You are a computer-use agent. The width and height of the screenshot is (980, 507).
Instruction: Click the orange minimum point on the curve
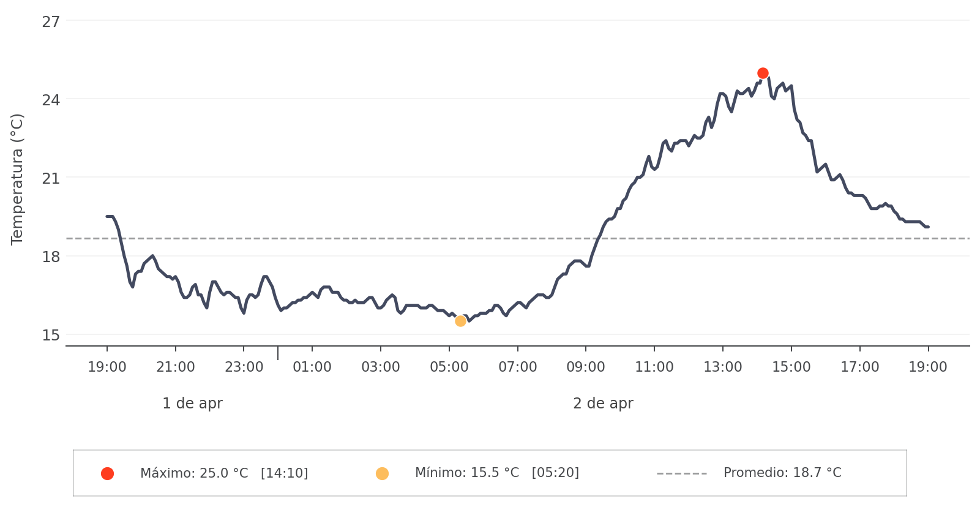pyautogui.click(x=460, y=321)
